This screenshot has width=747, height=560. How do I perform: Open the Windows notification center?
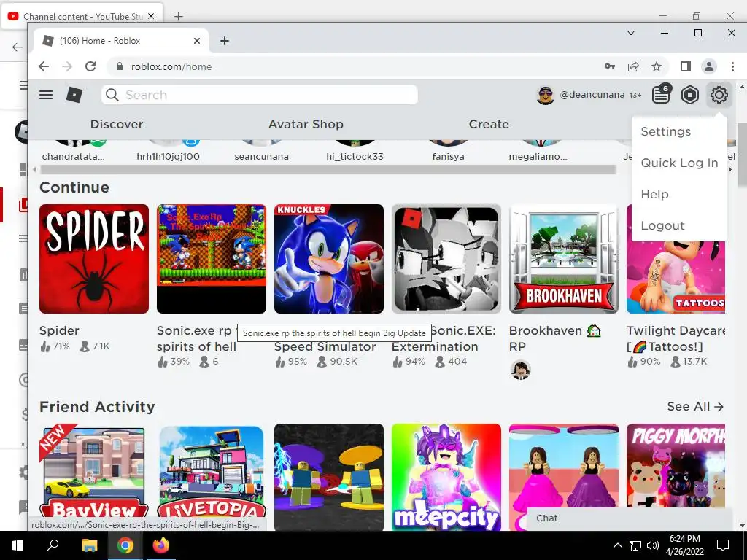[x=723, y=545]
